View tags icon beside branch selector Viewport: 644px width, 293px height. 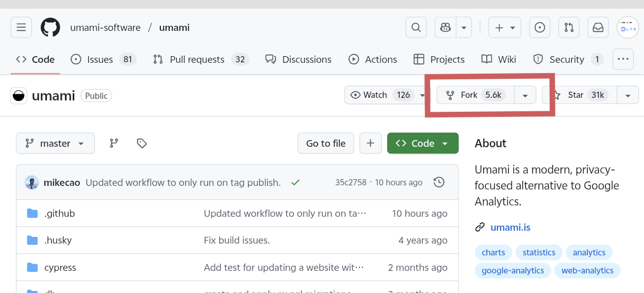[x=142, y=143]
